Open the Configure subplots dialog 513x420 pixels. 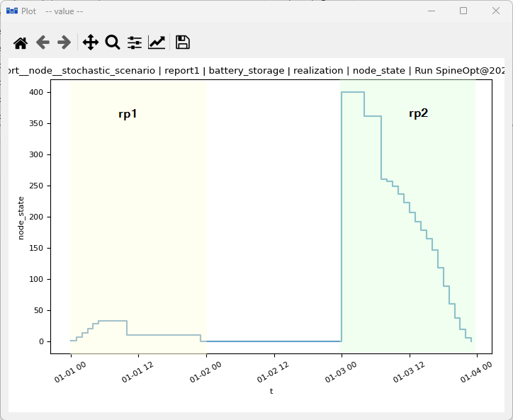tap(135, 42)
